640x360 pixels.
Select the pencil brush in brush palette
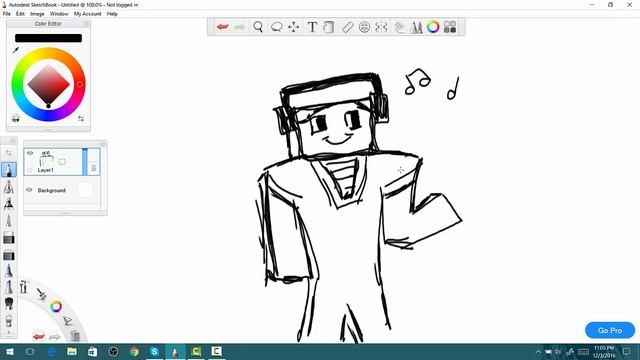coord(9,170)
